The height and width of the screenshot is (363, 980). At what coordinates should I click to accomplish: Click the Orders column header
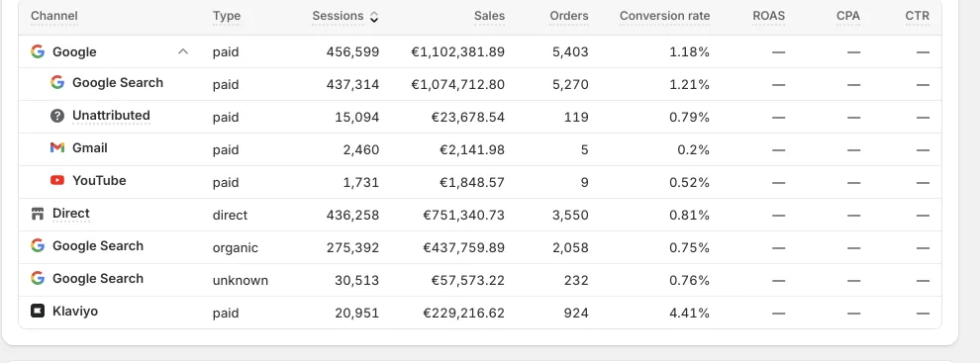[569, 16]
